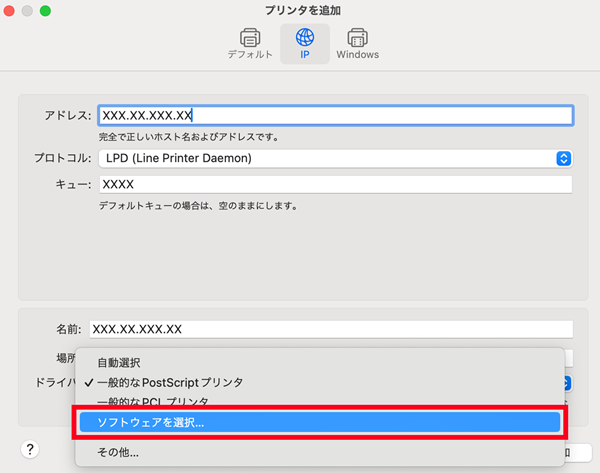Viewport: 600px width, 473px height.
Task: Minimize the window with yellow button
Action: coord(28,11)
